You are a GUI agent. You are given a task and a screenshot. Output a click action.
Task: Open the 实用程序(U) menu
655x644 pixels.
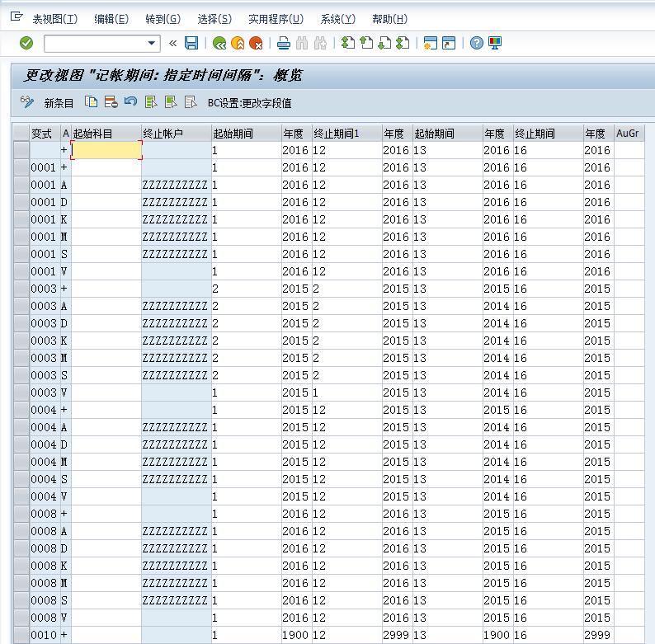[276, 19]
